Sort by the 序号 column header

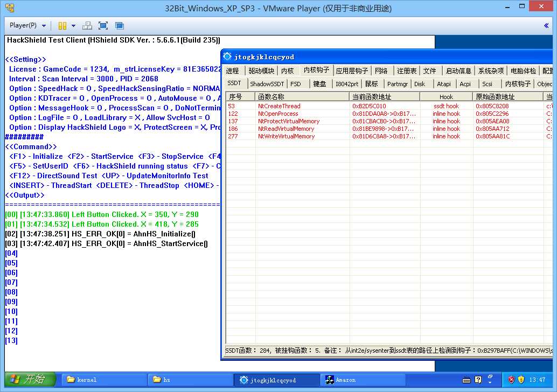[240, 96]
